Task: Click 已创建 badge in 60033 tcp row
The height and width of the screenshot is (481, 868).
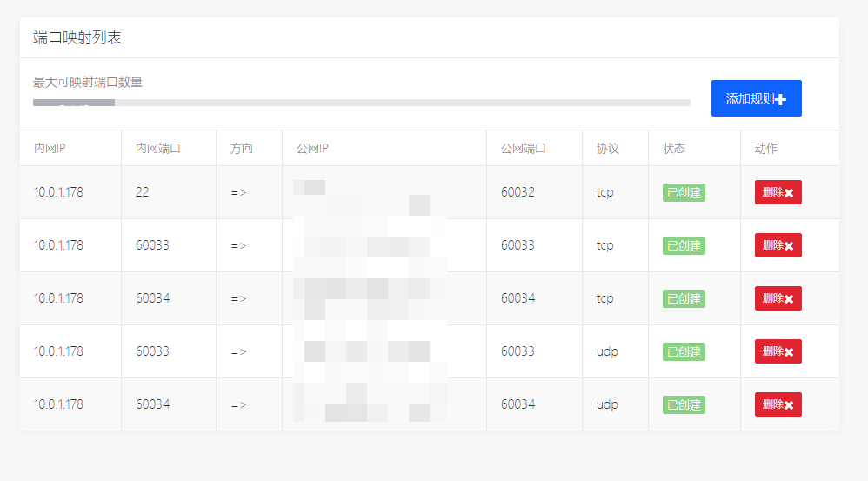Action: click(x=684, y=246)
